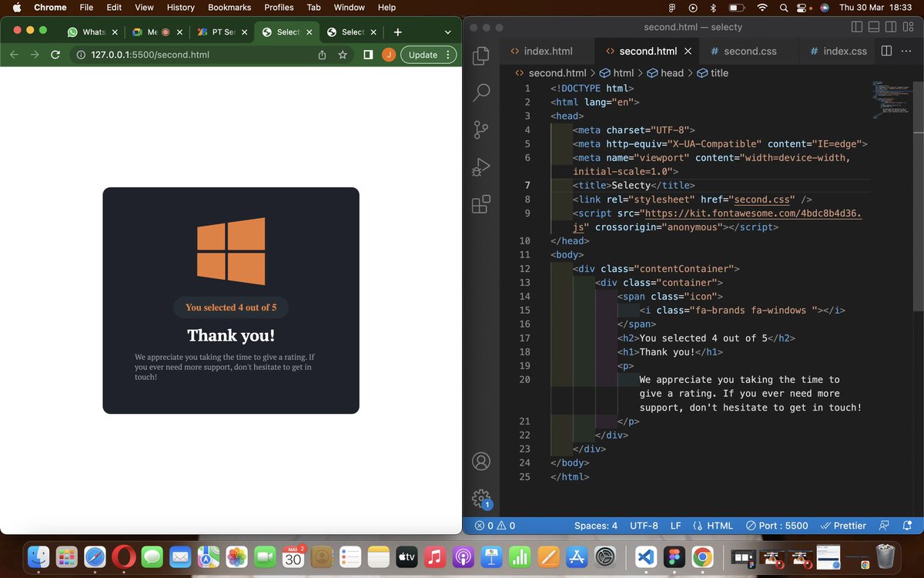This screenshot has width=924, height=578.
Task: Open the History menu
Action: point(181,7)
